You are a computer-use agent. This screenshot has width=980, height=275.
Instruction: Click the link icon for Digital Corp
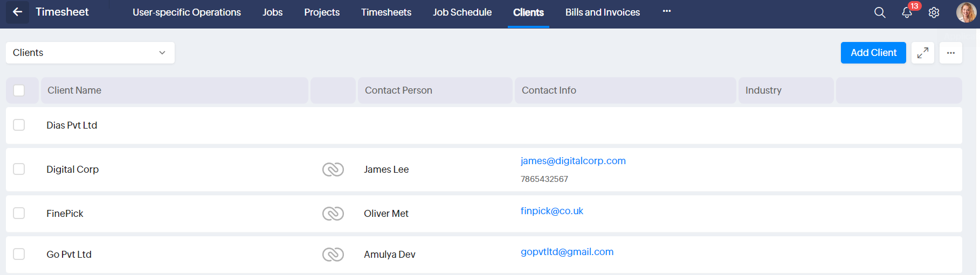333,170
